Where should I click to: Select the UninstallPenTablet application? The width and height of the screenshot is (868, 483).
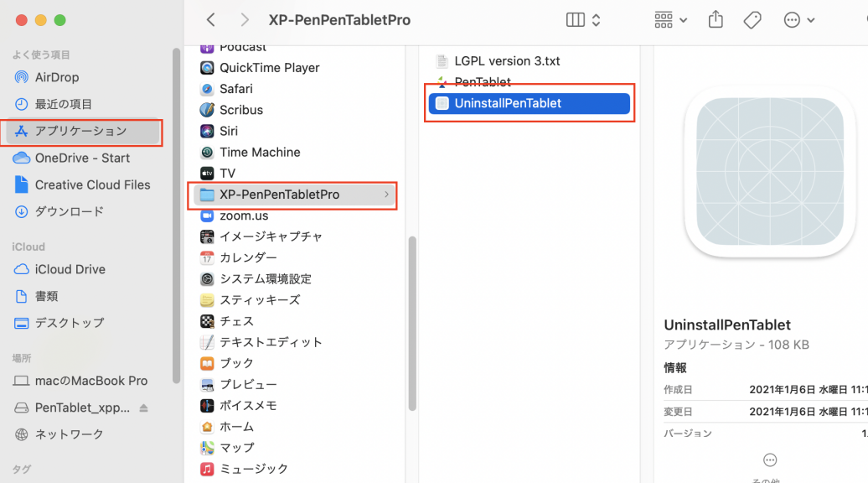(530, 104)
